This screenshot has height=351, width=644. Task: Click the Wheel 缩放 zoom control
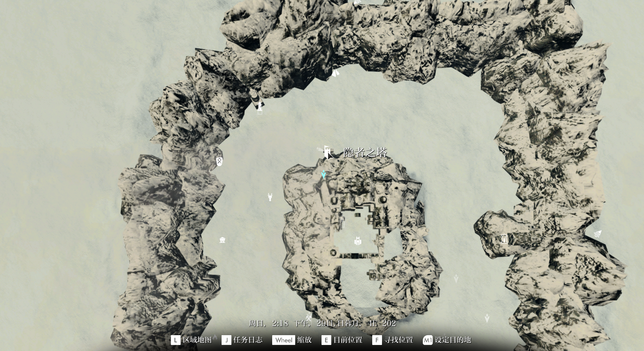pos(292,340)
